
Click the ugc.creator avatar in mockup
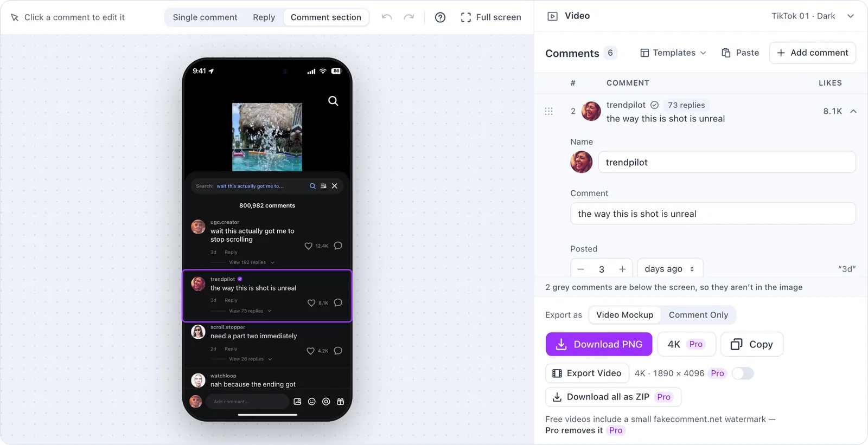198,227
